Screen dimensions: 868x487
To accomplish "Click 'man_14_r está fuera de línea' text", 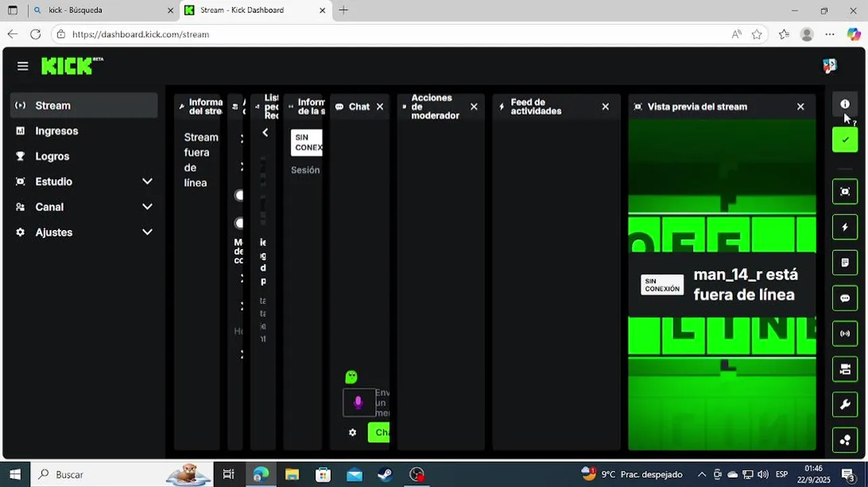I will tap(745, 285).
